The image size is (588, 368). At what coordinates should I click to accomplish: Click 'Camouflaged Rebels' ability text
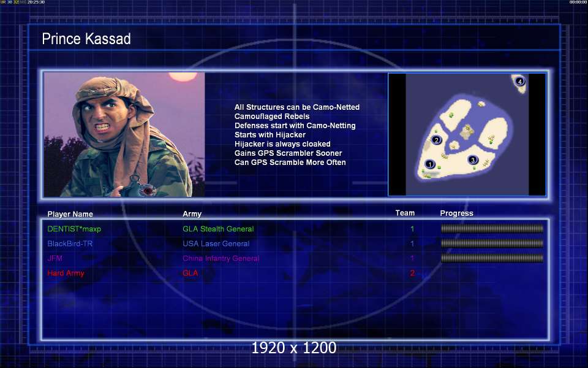click(272, 117)
